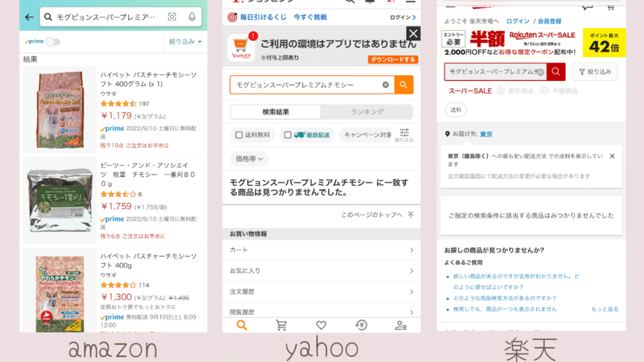Click the ¥1,759 price

[x=116, y=206]
